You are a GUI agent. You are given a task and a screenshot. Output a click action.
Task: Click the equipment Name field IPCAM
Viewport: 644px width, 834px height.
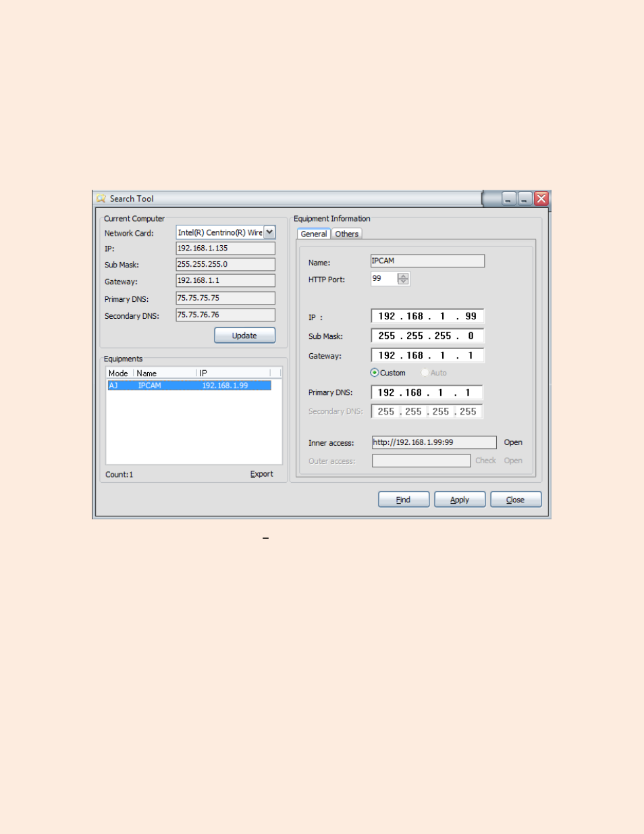click(x=427, y=261)
